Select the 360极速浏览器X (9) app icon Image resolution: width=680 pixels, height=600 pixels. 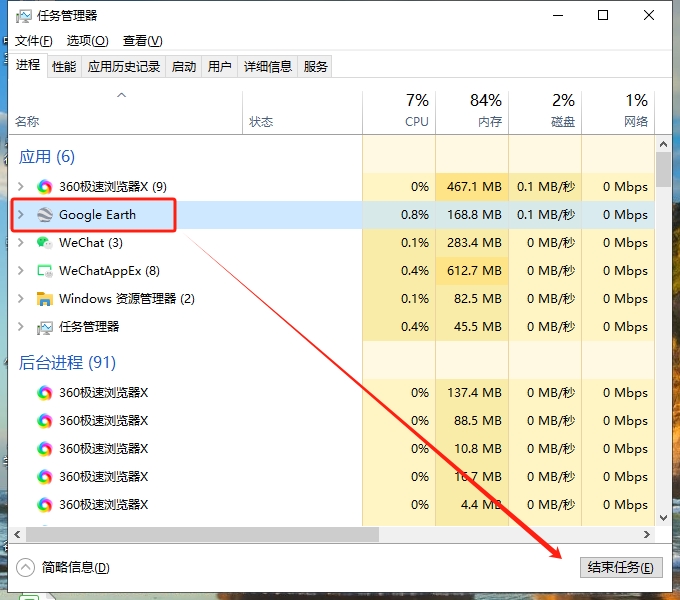click(x=44, y=187)
